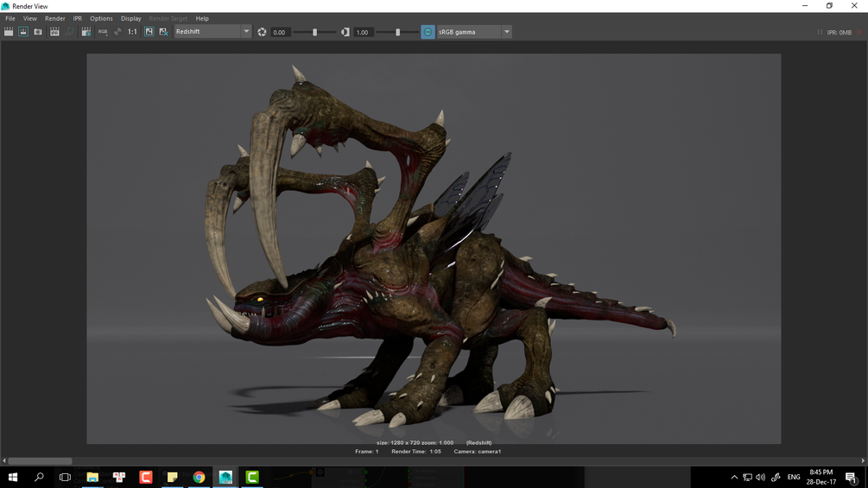Click the render region icon
Image resolution: width=868 pixels, height=488 pixels.
[23, 32]
